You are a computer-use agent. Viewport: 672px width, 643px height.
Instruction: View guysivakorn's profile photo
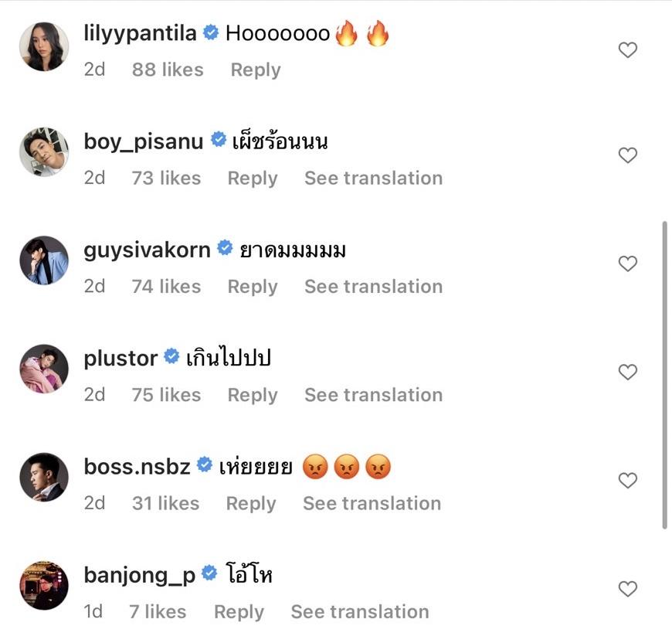tap(44, 260)
